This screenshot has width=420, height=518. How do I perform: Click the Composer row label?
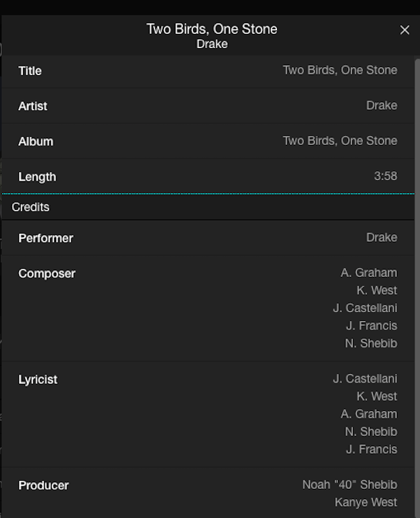click(x=47, y=274)
